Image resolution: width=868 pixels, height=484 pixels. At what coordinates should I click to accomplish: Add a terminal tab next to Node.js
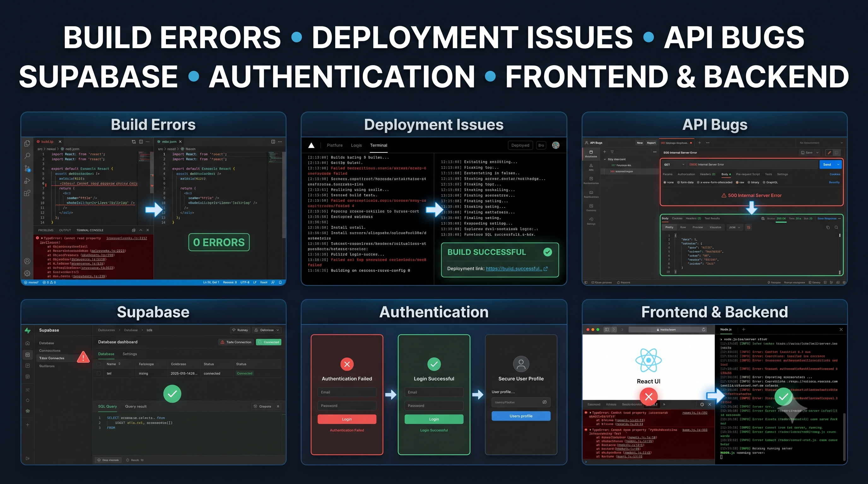coord(744,330)
